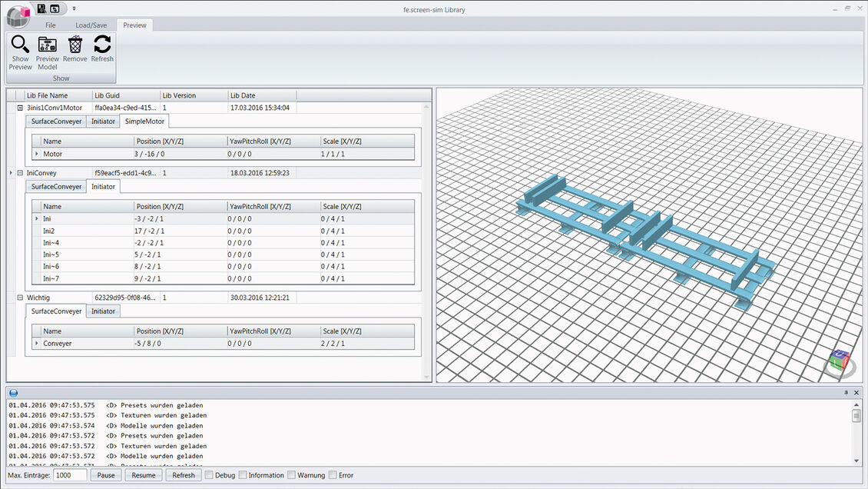Collapse the 3inis1Conv1Motor library row

click(x=20, y=108)
